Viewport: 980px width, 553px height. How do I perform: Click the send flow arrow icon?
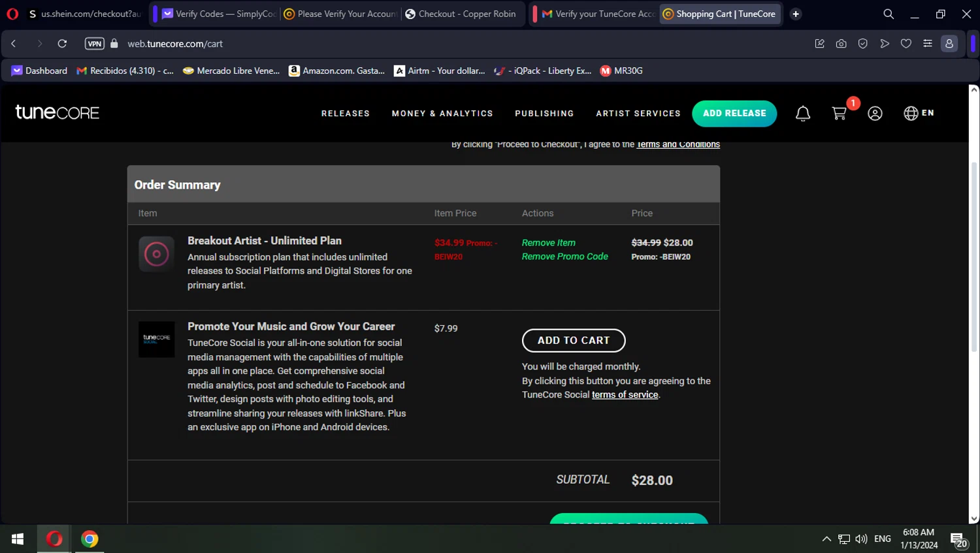[x=885, y=44]
